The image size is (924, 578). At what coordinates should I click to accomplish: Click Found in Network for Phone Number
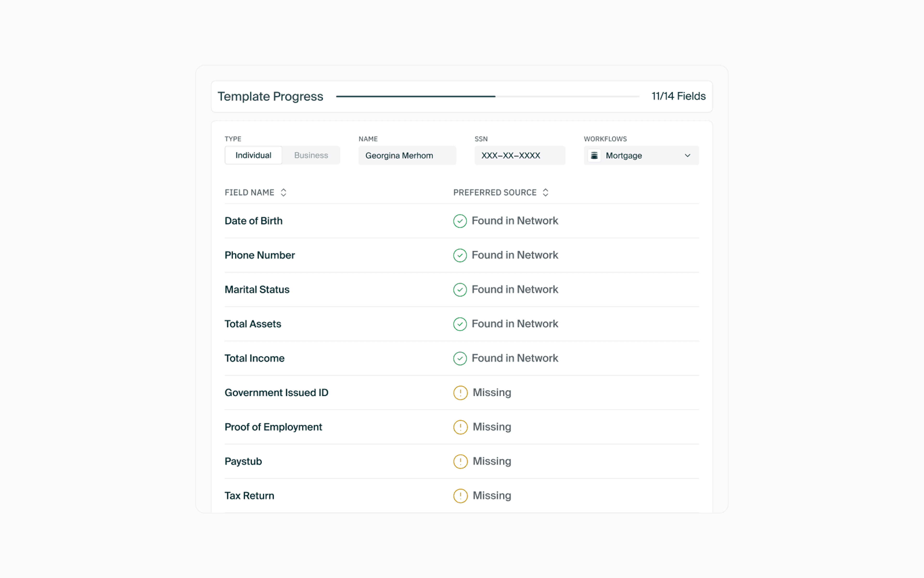tap(515, 255)
